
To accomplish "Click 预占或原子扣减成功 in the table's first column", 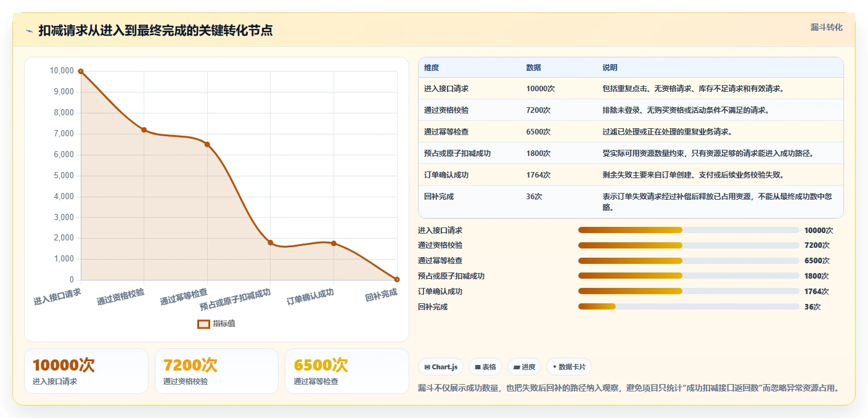I will [x=457, y=154].
